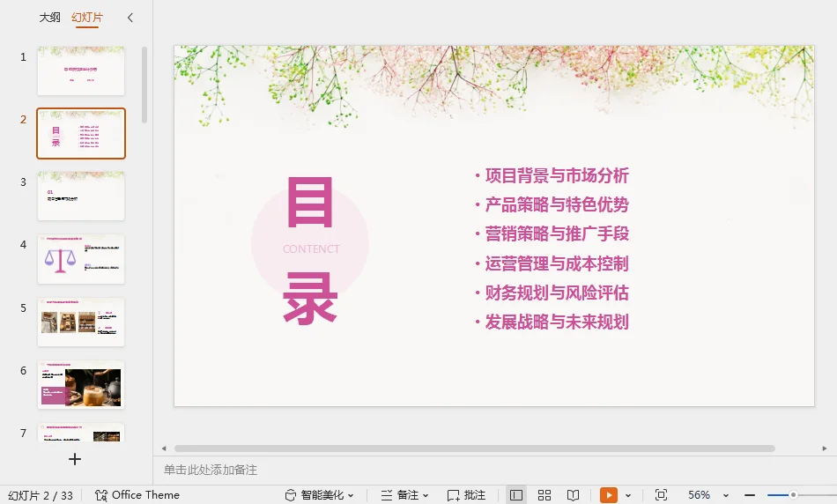Click the zoom out minus button
Image resolution: width=837 pixels, height=504 pixels.
[750, 495]
